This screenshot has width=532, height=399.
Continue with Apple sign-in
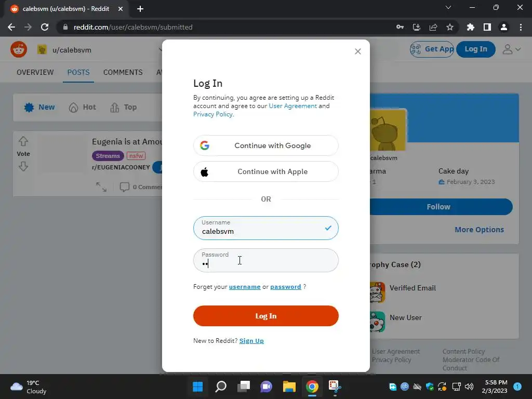pos(265,171)
